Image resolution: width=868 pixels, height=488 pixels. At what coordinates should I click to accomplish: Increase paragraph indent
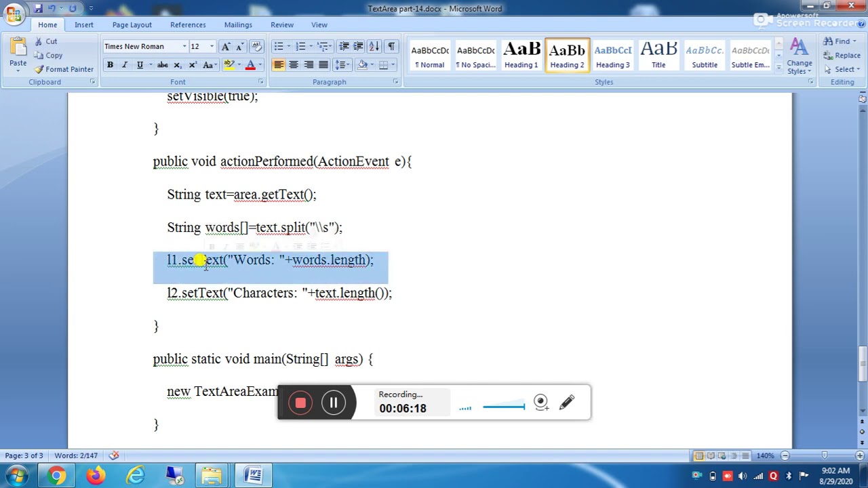358,47
